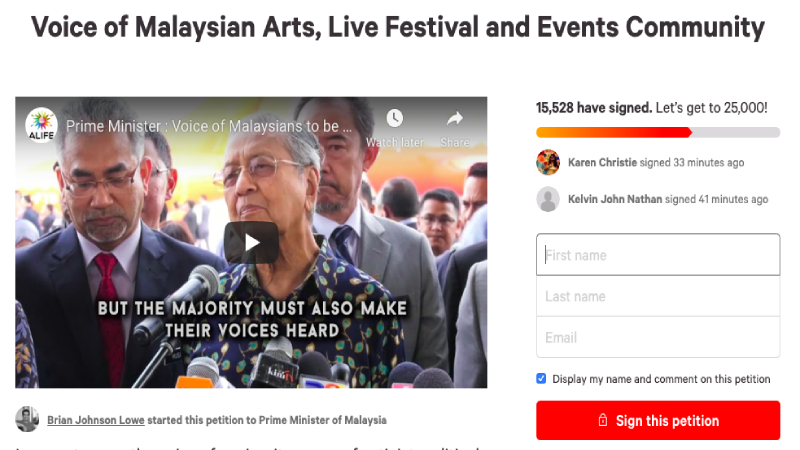Open the video title link
The width and height of the screenshot is (800, 450).
210,127
